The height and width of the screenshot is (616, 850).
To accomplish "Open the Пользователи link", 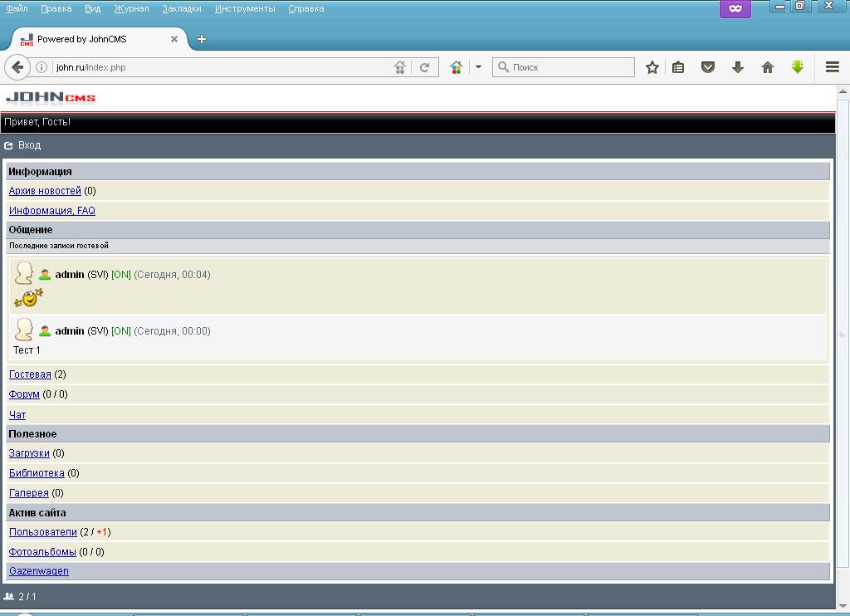I will (43, 532).
